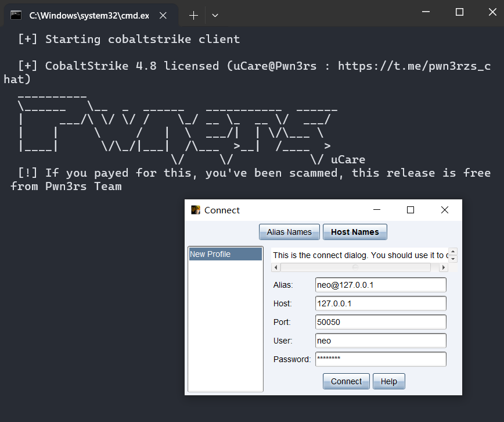
Task: Open Help in Connect dialog
Action: point(388,381)
